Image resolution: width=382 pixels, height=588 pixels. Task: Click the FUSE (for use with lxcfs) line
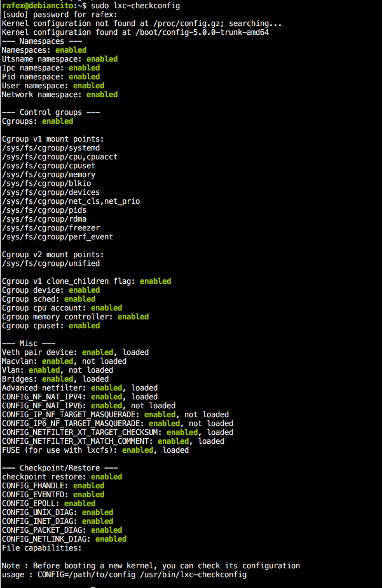(95, 450)
